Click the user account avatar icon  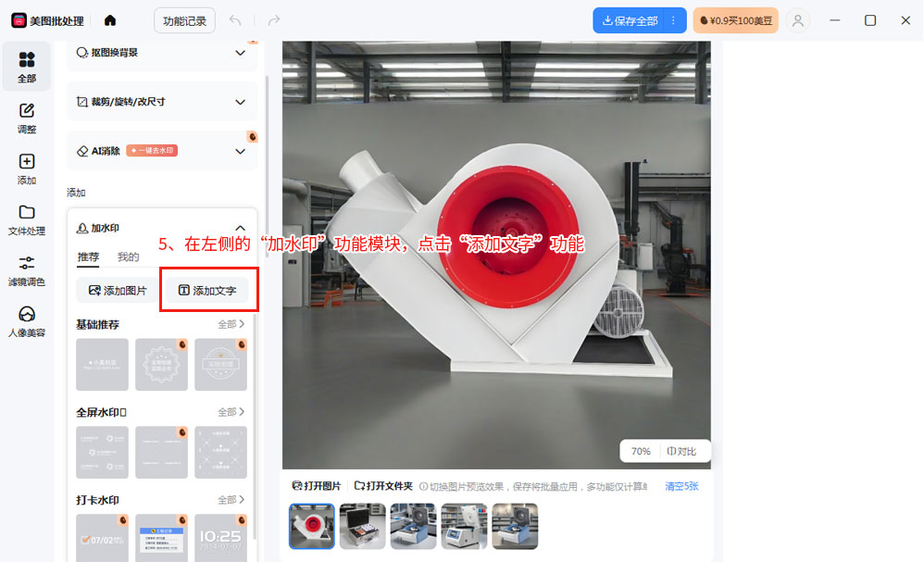click(x=796, y=20)
